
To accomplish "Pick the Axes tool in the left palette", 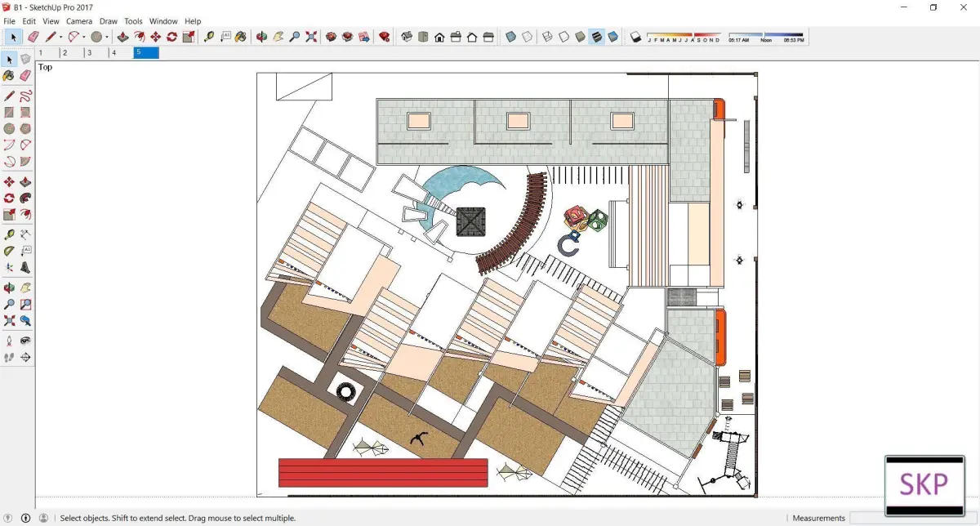I will tap(9, 267).
